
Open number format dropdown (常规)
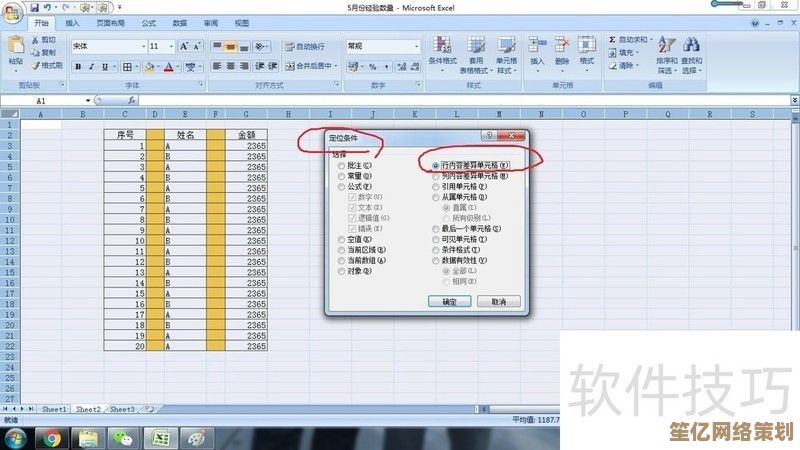coord(416,46)
